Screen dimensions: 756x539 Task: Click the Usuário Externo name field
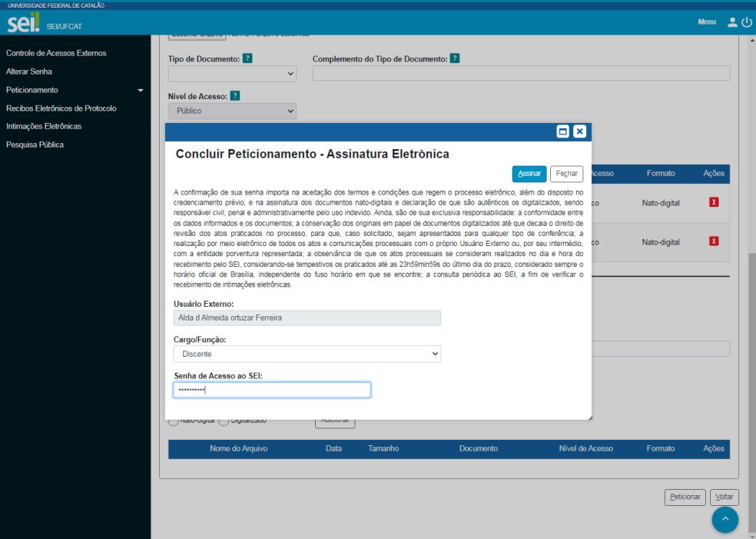coord(307,318)
